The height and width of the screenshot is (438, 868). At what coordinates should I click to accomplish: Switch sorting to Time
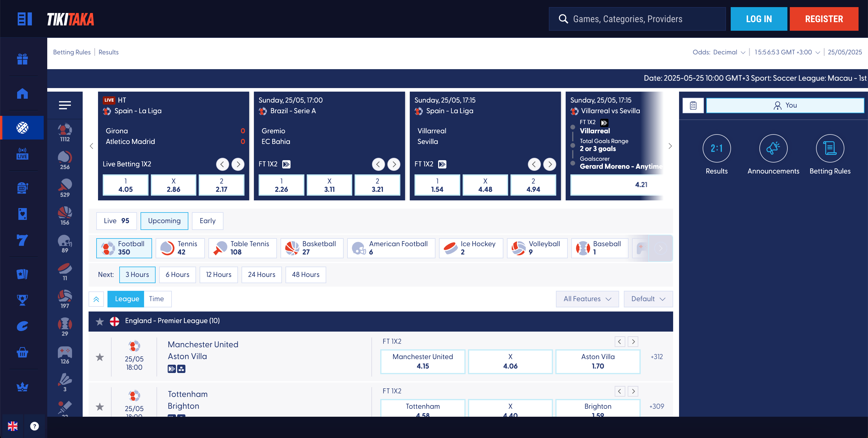tap(156, 299)
